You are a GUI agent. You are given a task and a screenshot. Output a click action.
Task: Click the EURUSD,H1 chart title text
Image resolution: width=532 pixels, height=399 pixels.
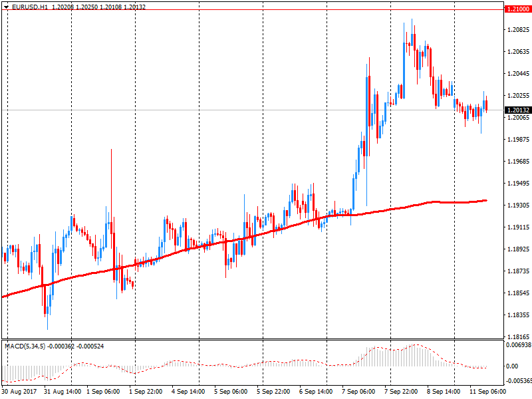[30, 7]
